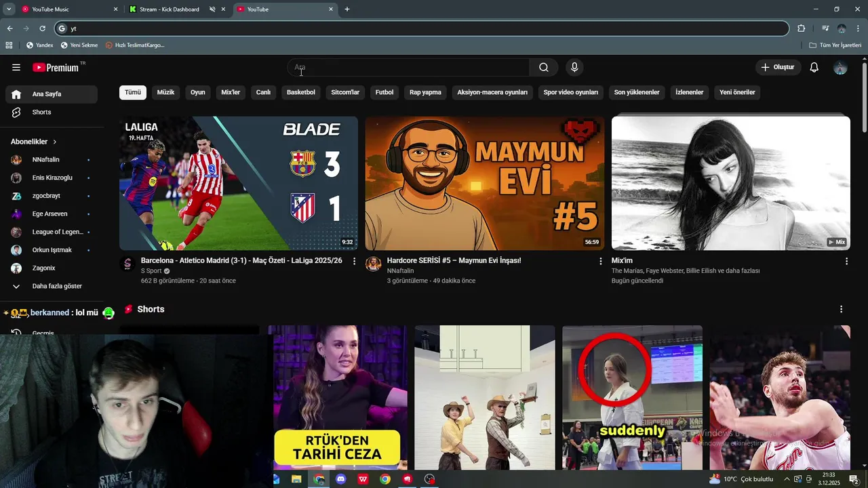868x488 pixels.
Task: Select the Canlı filter chip
Action: click(263, 92)
